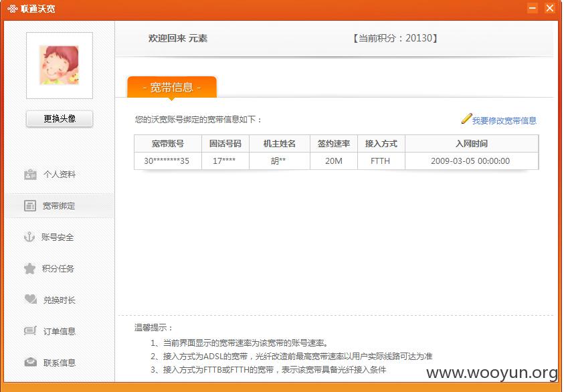Open 兑换时长 menu entry
This screenshot has height=392, width=564.
pyautogui.click(x=60, y=300)
